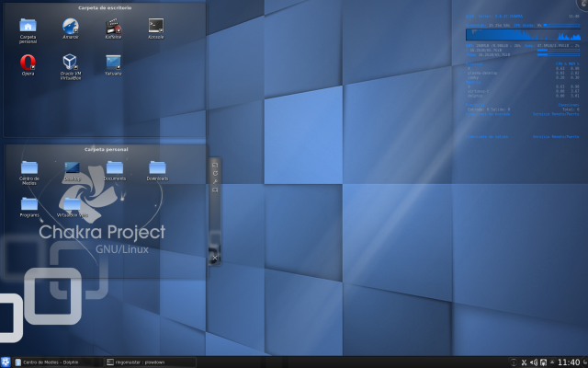This screenshot has height=368, width=588.
Task: Open the device notifier tray icon
Action: point(543,362)
